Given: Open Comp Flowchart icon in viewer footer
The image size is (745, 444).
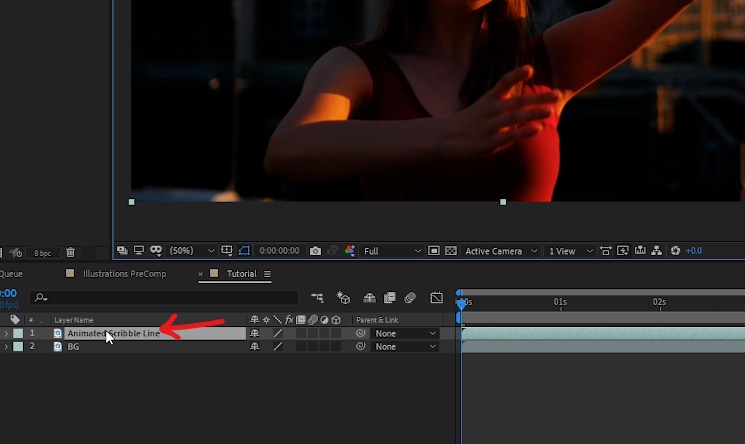Looking at the screenshot, I should coord(657,251).
